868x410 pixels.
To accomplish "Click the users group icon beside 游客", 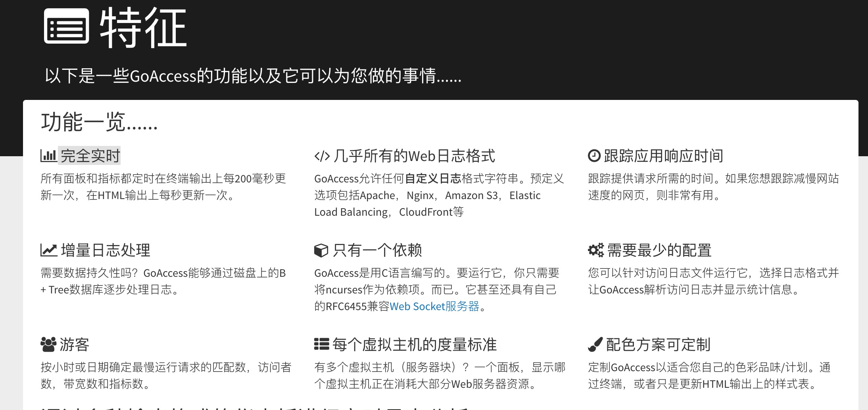I will (x=48, y=345).
